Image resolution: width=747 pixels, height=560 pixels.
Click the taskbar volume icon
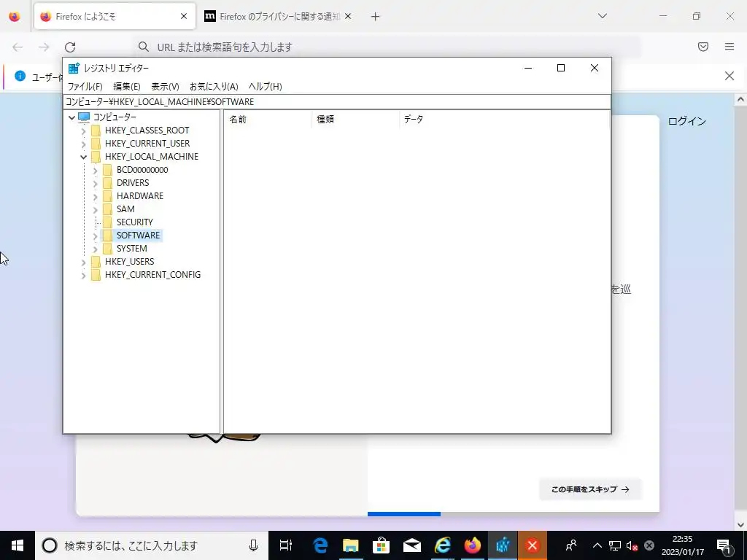[x=632, y=545]
